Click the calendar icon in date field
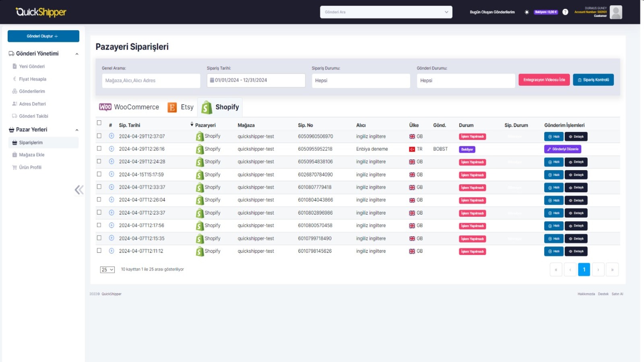Screen dimensions: 644x362 point(212,80)
